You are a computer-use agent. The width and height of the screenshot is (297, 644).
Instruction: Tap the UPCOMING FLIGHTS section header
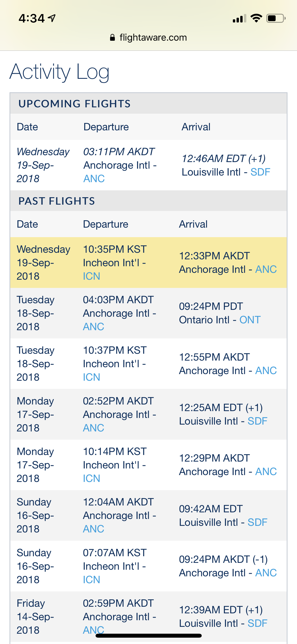tap(74, 104)
